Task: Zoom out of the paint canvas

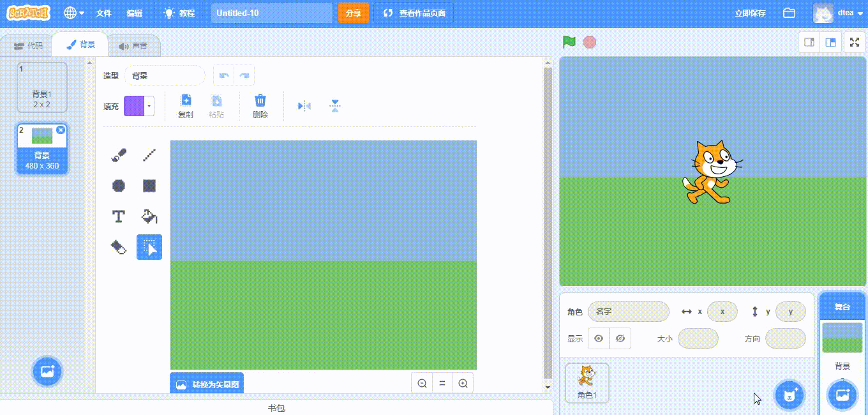Action: click(x=422, y=384)
